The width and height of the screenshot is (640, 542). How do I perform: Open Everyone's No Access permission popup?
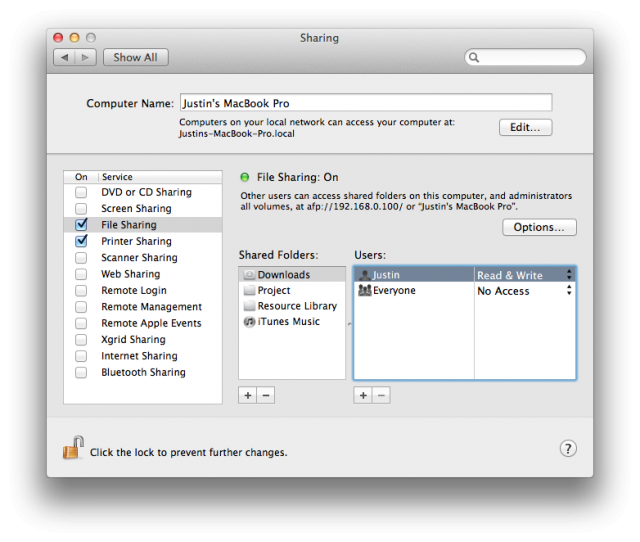(x=525, y=291)
